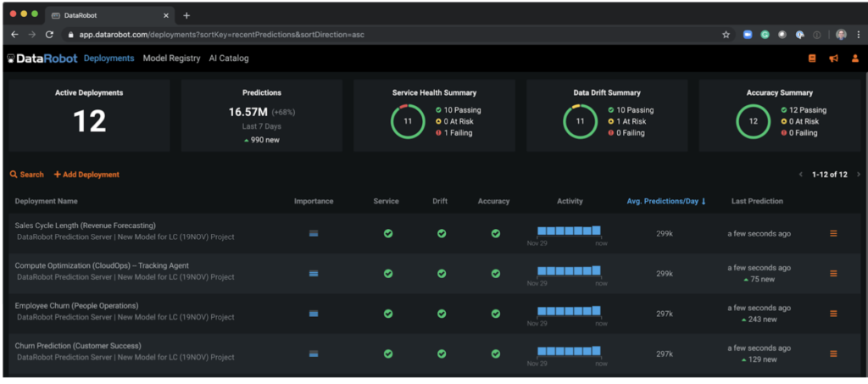The height and width of the screenshot is (384, 868).
Task: Go back in browser history
Action: 15,34
